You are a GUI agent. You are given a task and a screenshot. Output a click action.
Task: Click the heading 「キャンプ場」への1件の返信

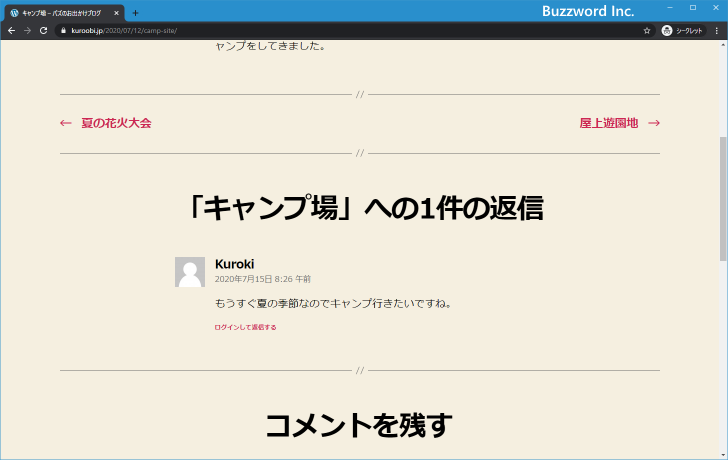point(364,208)
